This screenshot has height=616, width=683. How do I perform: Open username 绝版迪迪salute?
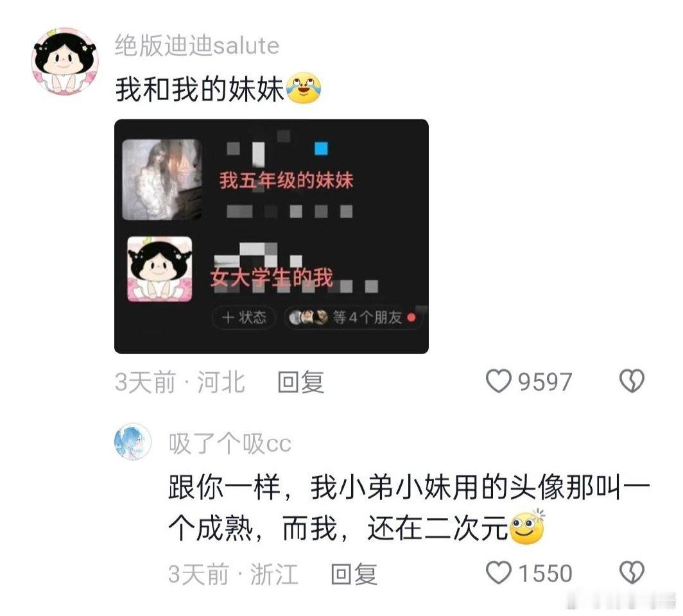coord(197,46)
